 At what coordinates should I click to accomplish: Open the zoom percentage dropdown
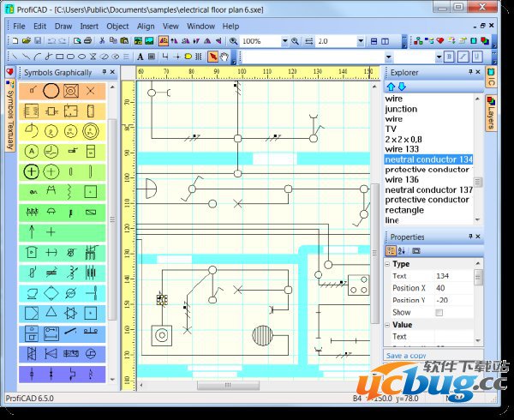tap(284, 41)
